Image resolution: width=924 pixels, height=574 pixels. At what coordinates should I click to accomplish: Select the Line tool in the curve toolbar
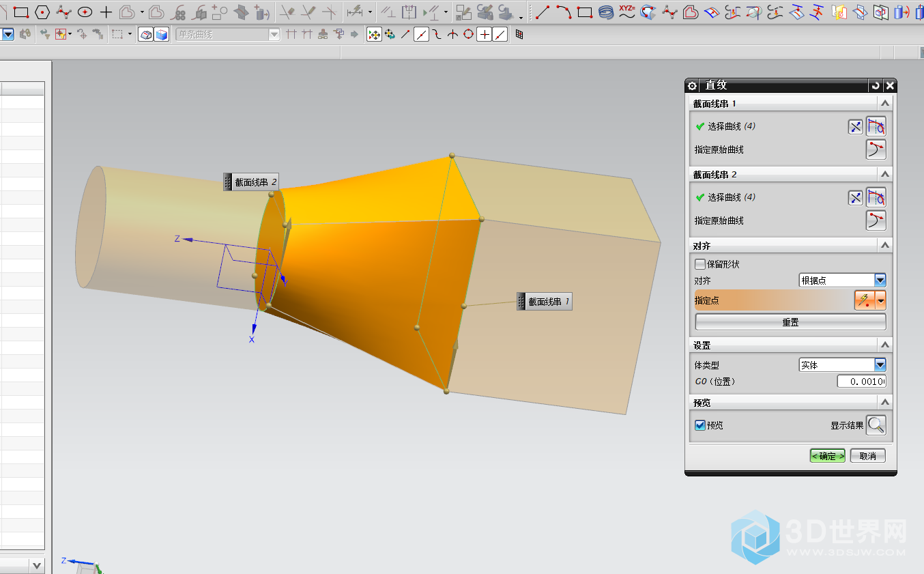(543, 12)
